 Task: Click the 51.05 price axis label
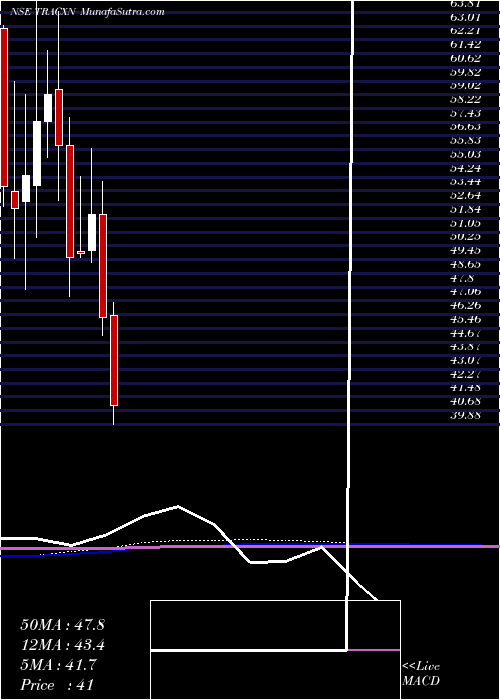pos(466,222)
